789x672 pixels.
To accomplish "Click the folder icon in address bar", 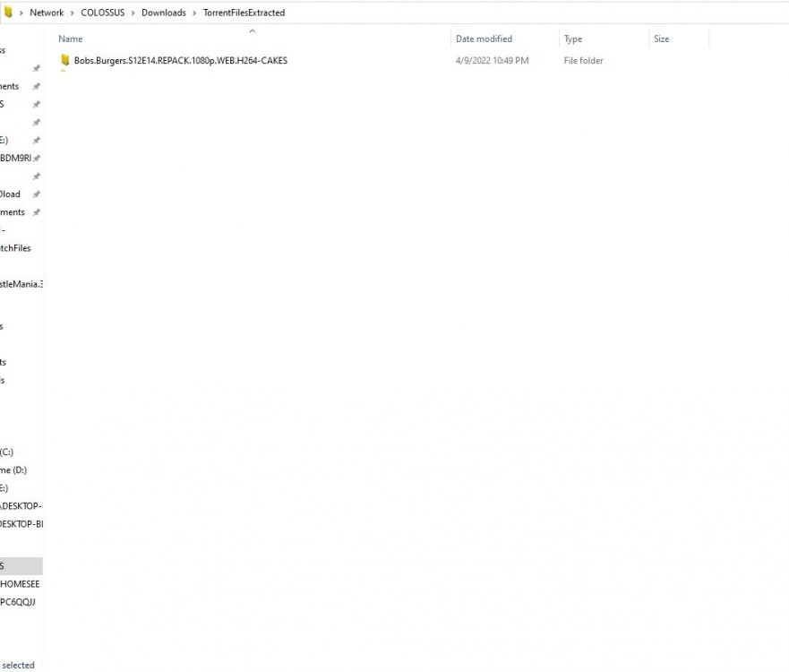I will 8,13.
